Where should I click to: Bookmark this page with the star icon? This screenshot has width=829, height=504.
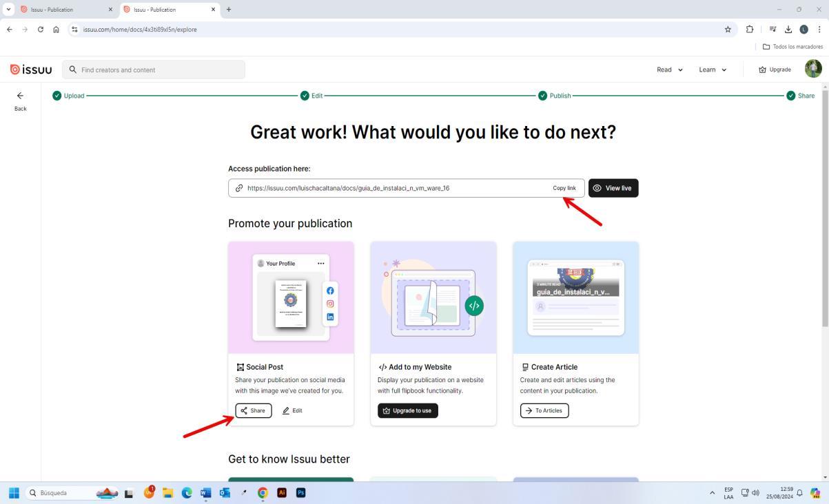click(x=728, y=30)
